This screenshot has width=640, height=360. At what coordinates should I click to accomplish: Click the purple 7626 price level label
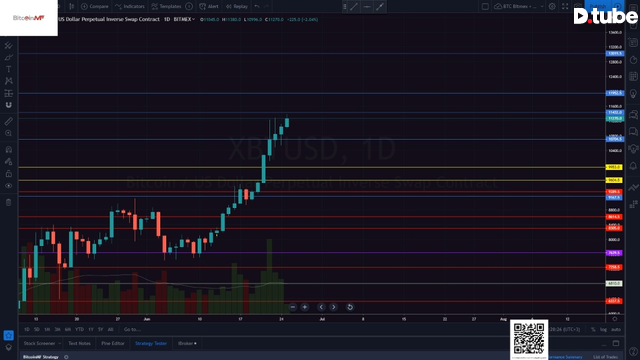tap(614, 253)
